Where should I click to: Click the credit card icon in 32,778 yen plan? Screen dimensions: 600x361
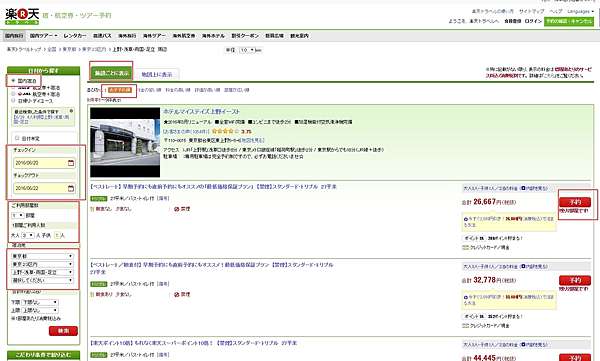click(465, 325)
